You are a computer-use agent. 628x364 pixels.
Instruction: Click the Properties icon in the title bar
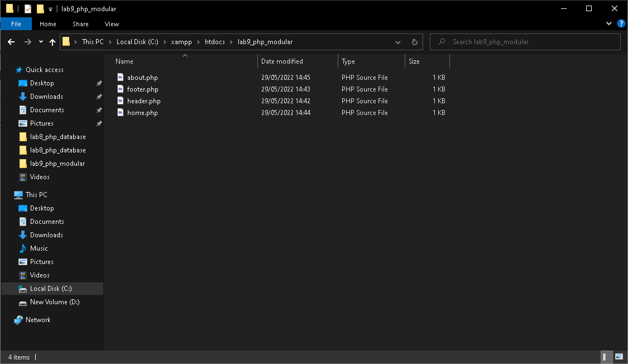pos(28,8)
